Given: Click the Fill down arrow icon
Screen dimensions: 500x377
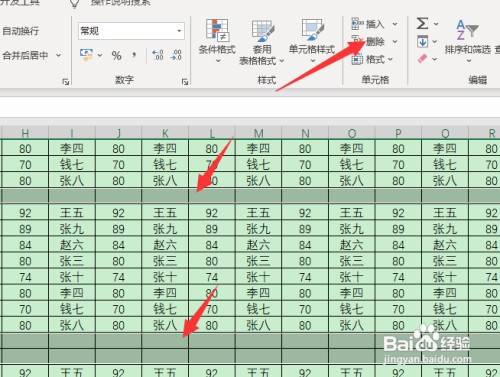Looking at the screenshot, I should [x=422, y=42].
